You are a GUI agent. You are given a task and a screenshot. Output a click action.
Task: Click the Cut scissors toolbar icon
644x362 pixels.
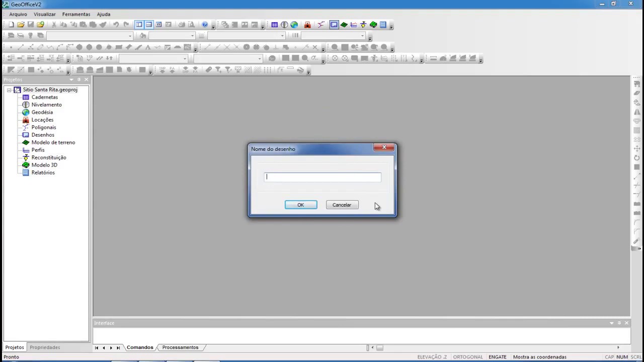click(54, 25)
